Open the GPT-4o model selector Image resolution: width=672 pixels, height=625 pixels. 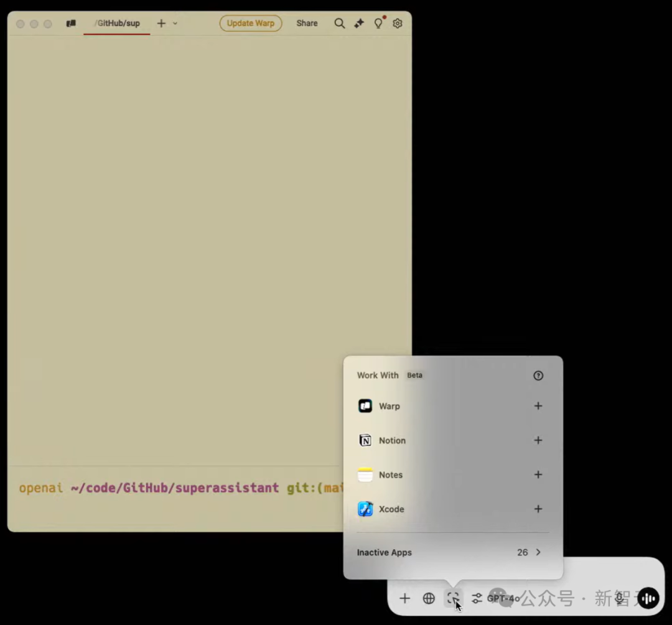(x=496, y=598)
